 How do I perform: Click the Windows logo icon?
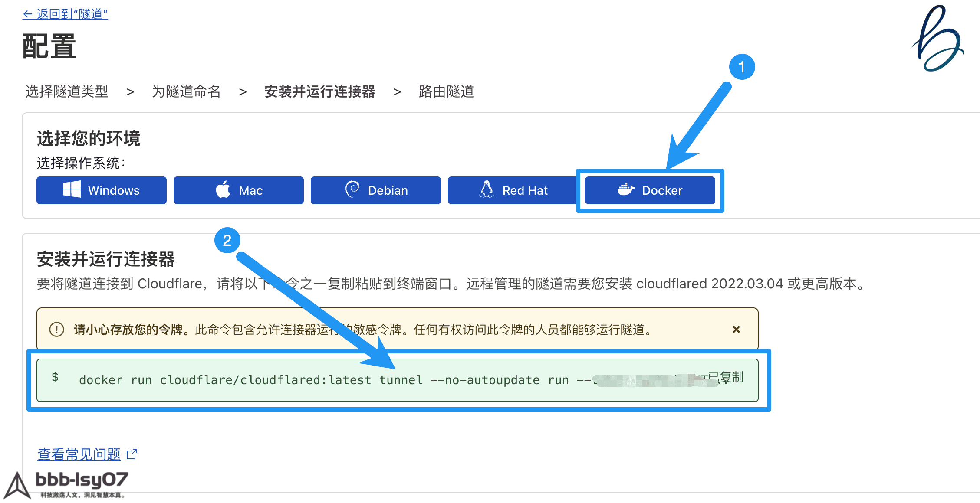coord(72,190)
